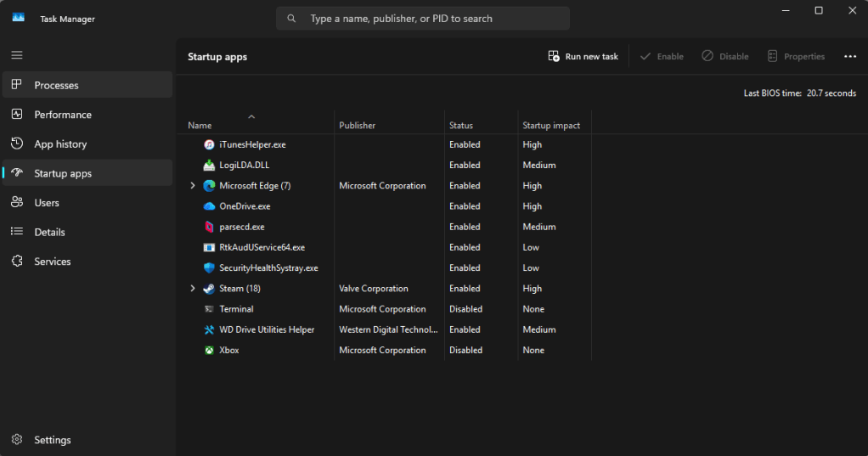Click the Users people icon
The height and width of the screenshot is (456, 868).
pyautogui.click(x=17, y=202)
